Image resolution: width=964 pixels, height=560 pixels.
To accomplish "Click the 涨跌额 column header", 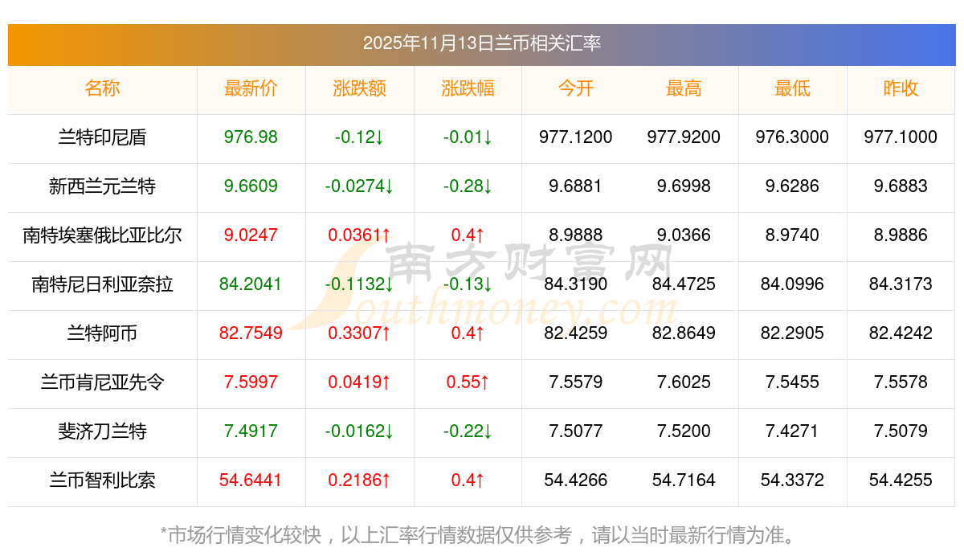I will (359, 89).
